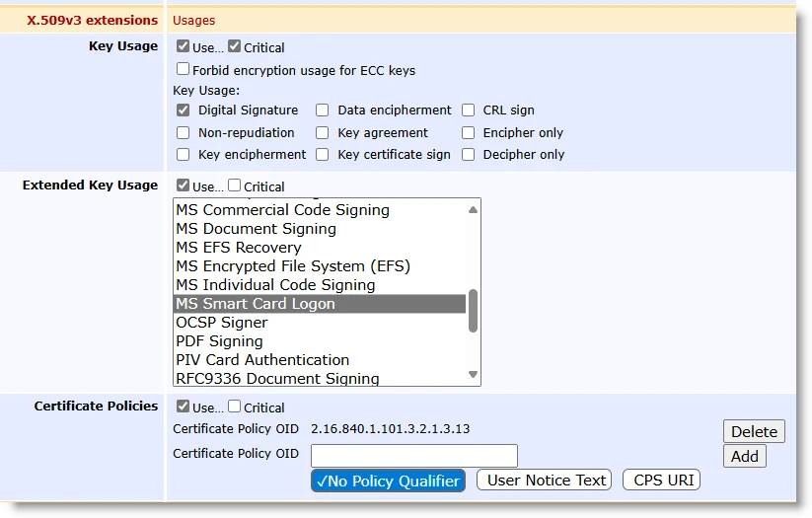Choose MS EFS Recovery usage
The image size is (812, 518).
coord(319,248)
